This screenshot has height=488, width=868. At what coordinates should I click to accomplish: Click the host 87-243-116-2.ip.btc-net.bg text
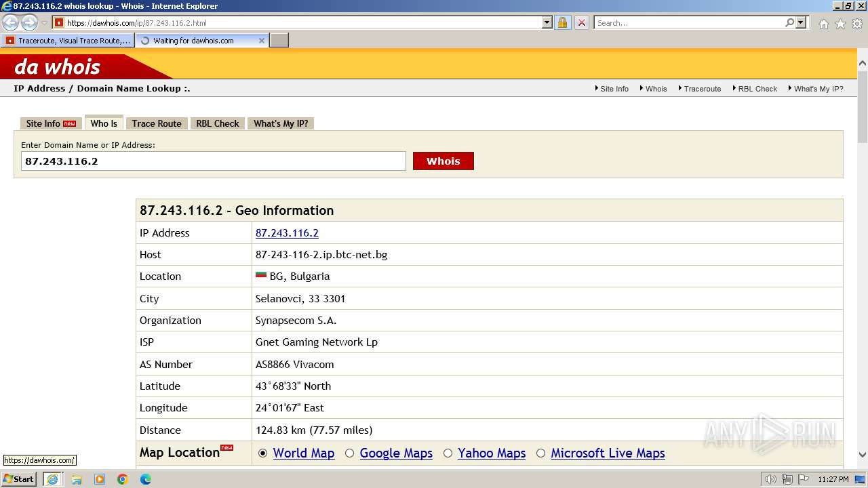[321, 255]
